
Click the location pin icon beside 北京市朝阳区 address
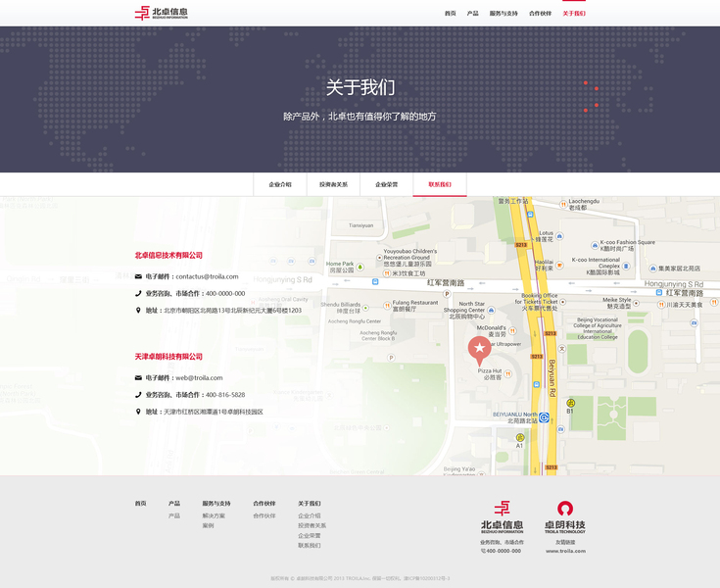(138, 310)
